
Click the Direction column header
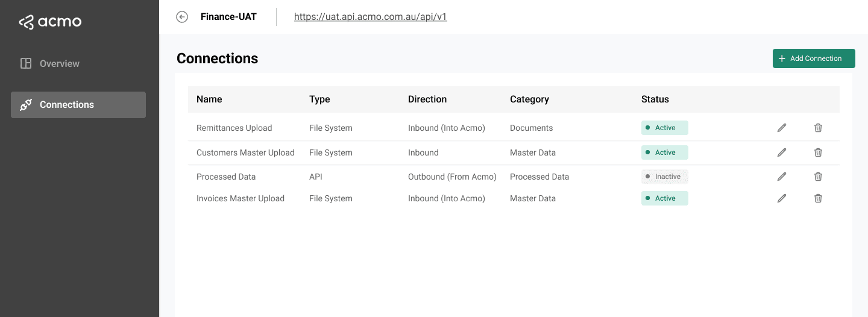[x=427, y=99]
